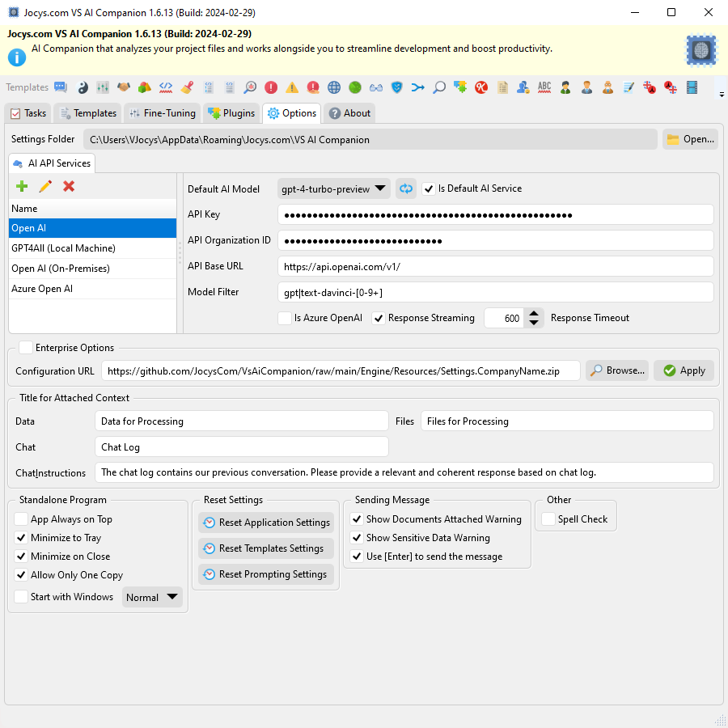This screenshot has height=728, width=728.
Task: Enable Enterprise Options
Action: [23, 347]
